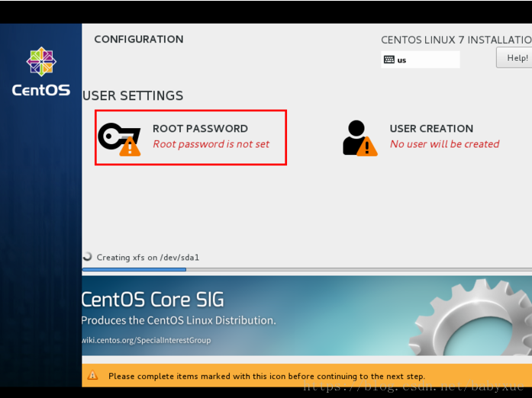
Task: Open the Help! button
Action: 514,58
